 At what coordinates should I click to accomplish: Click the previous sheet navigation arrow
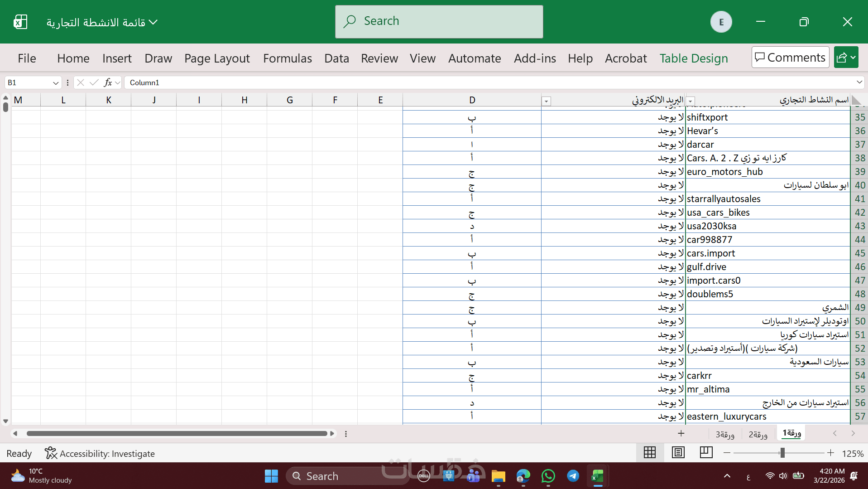[x=835, y=434]
